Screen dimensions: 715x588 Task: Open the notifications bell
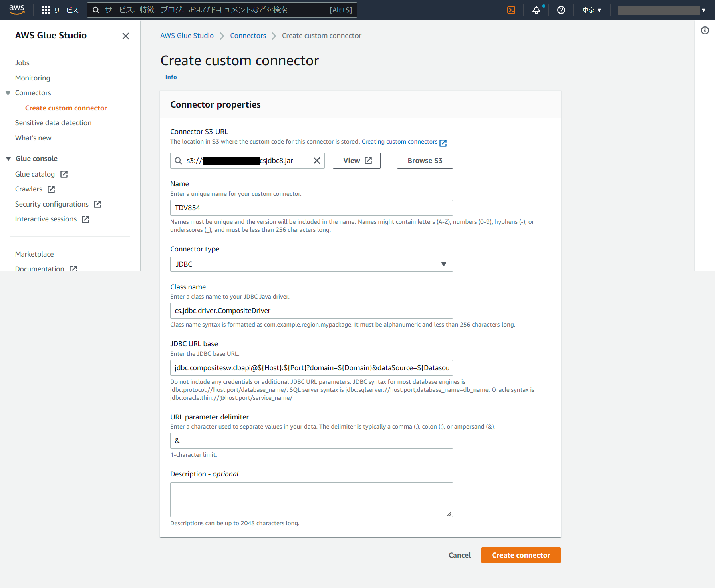[536, 10]
